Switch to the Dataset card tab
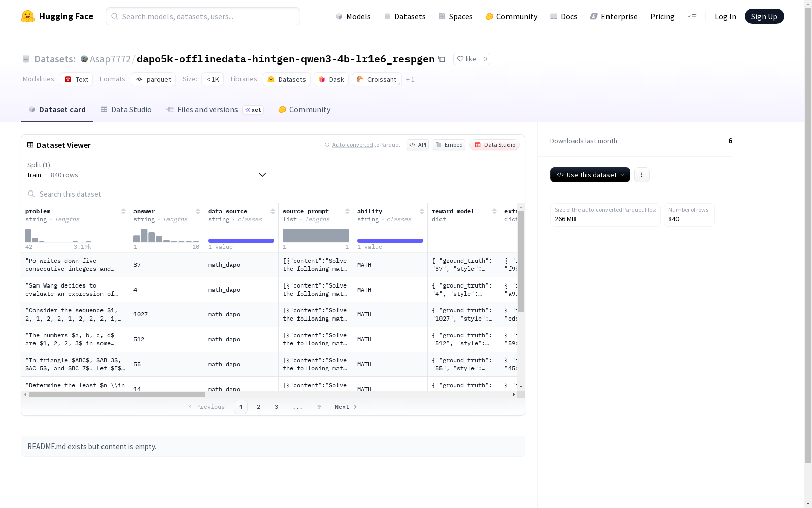 [x=57, y=110]
